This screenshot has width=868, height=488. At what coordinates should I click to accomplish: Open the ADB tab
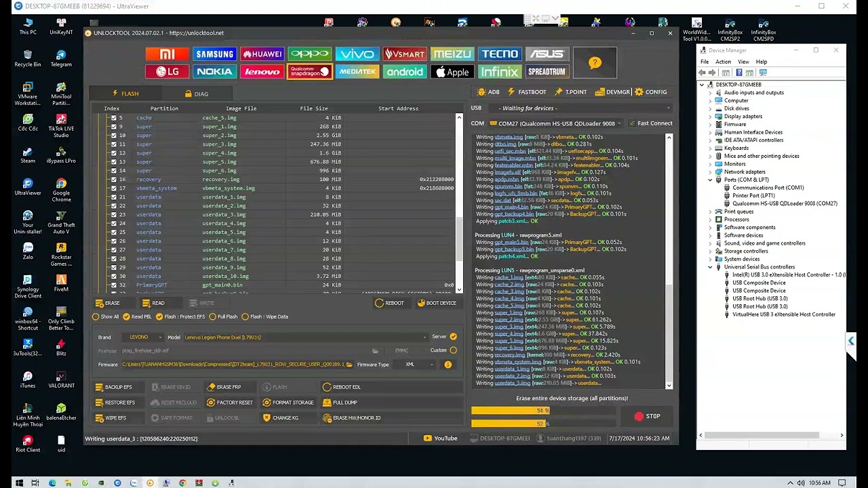488,92
